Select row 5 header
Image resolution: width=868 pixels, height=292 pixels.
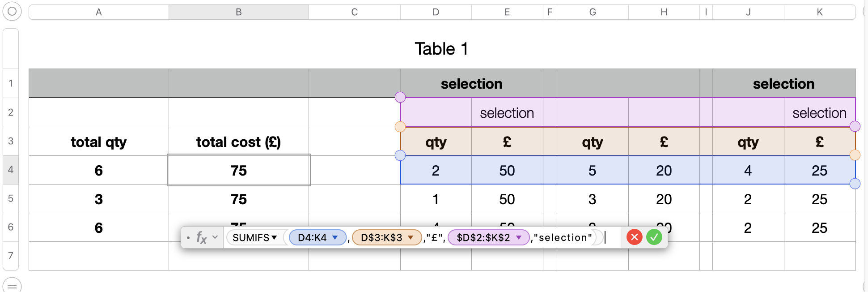(11, 198)
